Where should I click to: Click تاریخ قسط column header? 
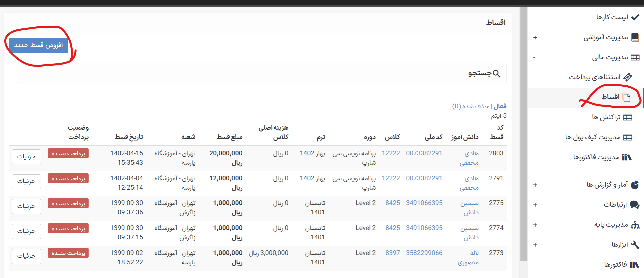pos(129,137)
